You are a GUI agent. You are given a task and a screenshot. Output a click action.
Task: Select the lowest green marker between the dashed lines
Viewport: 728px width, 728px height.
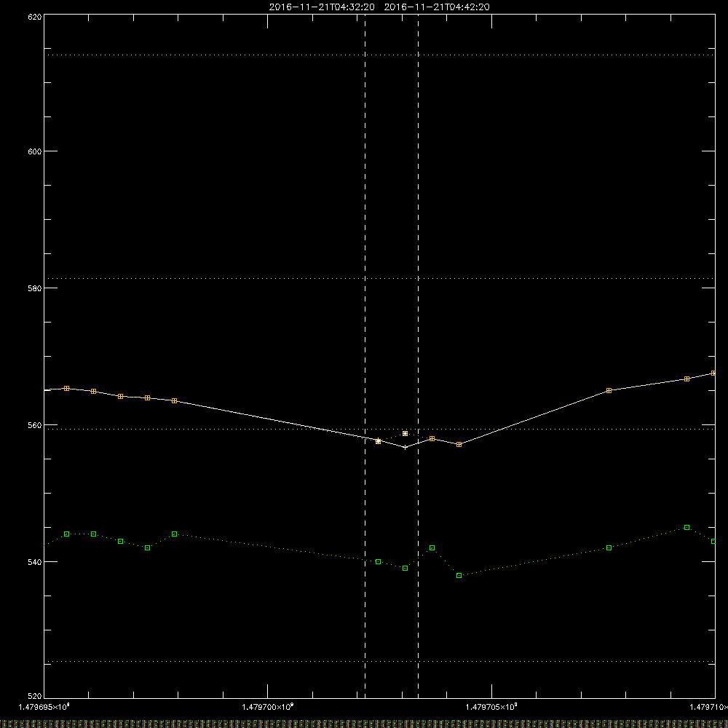coord(405,569)
